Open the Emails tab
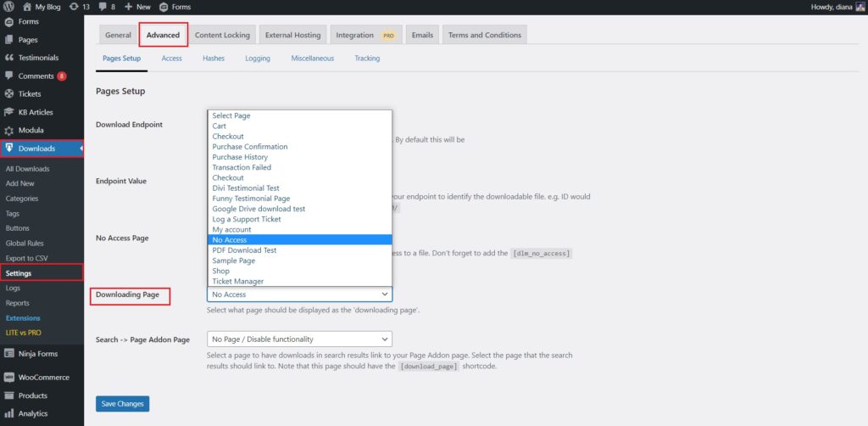The image size is (868, 426). (x=422, y=35)
